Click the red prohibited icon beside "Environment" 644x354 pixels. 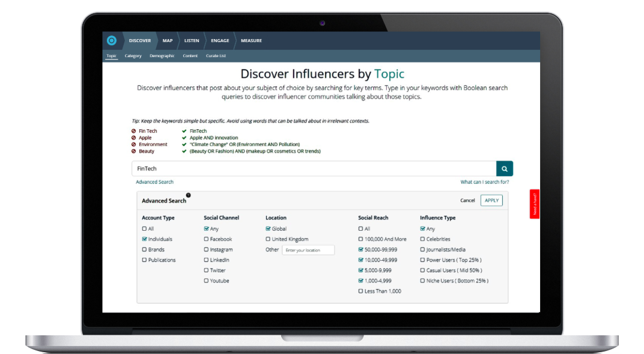tap(133, 144)
